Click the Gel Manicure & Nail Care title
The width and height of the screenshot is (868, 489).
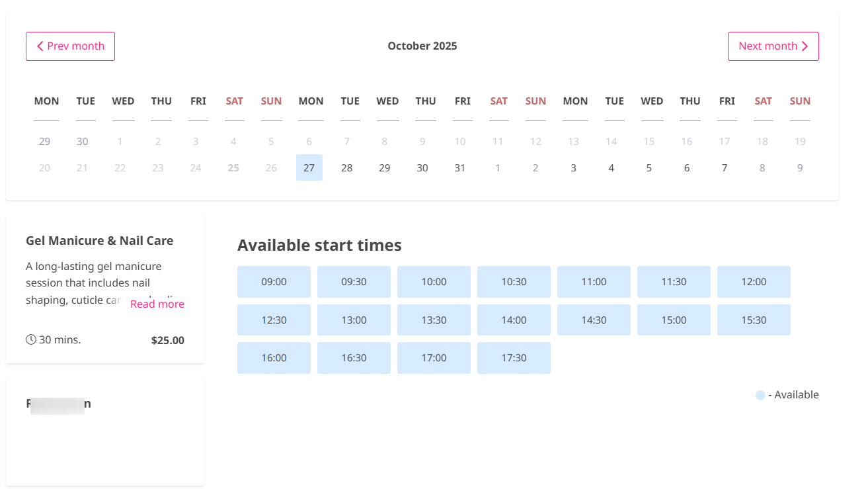click(99, 240)
